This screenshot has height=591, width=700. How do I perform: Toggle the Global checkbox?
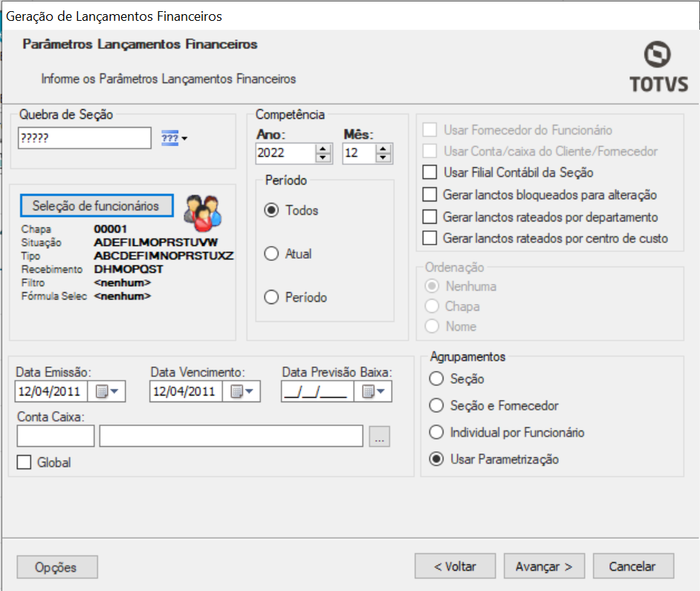coord(24,462)
